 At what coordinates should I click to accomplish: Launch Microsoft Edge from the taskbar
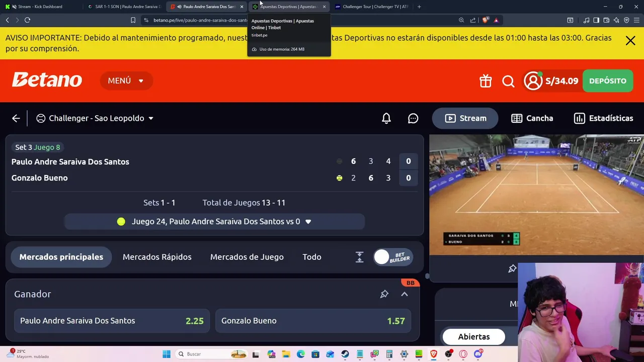[x=300, y=354]
